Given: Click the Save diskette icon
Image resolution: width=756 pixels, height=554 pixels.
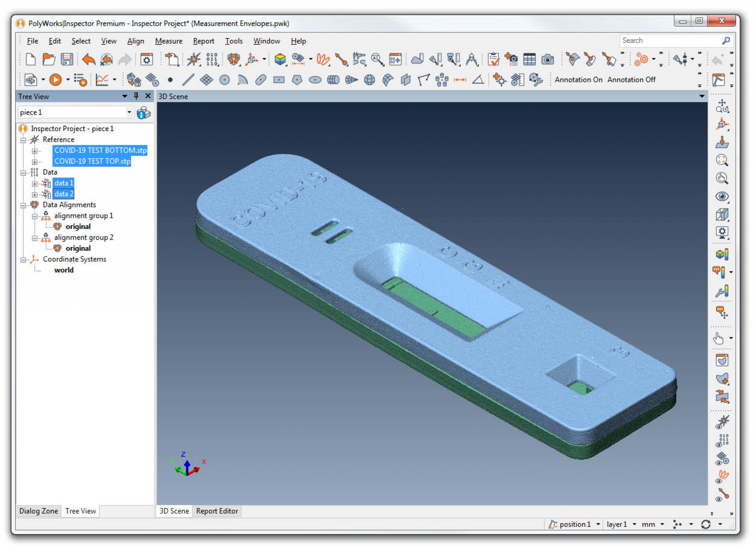Looking at the screenshot, I should (x=67, y=59).
